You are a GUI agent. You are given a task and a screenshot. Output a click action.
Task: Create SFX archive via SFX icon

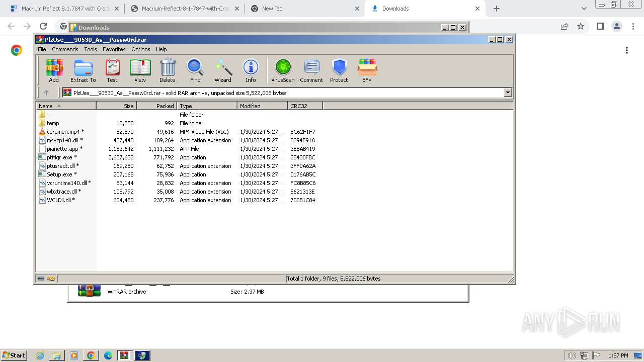click(x=367, y=70)
